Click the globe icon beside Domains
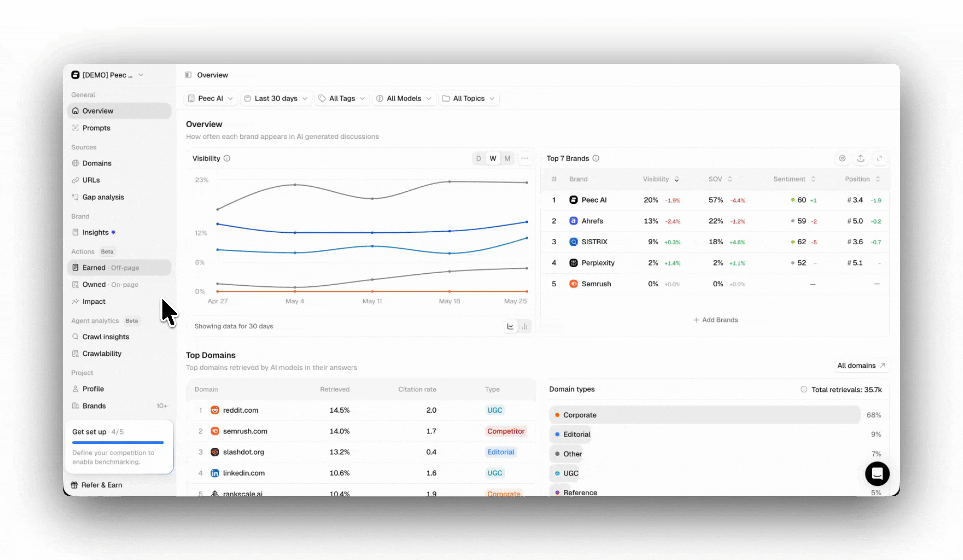Screen dimensions: 963x560 (75, 163)
